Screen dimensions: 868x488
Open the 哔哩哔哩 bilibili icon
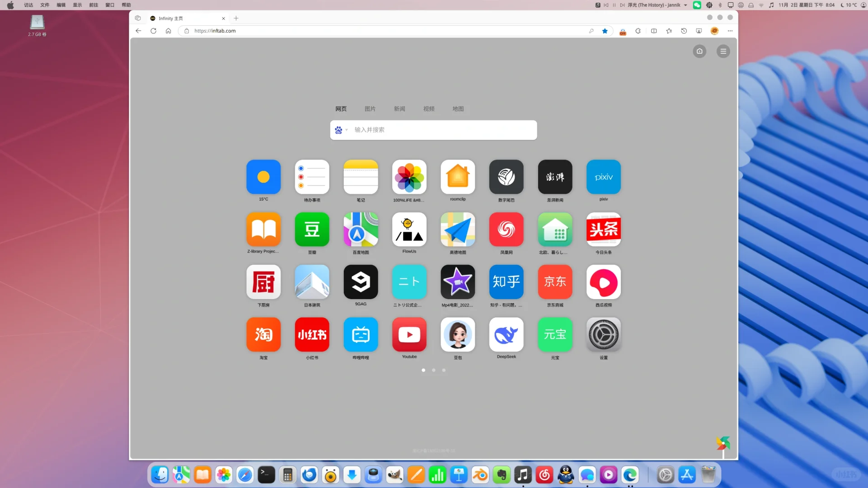click(x=361, y=334)
